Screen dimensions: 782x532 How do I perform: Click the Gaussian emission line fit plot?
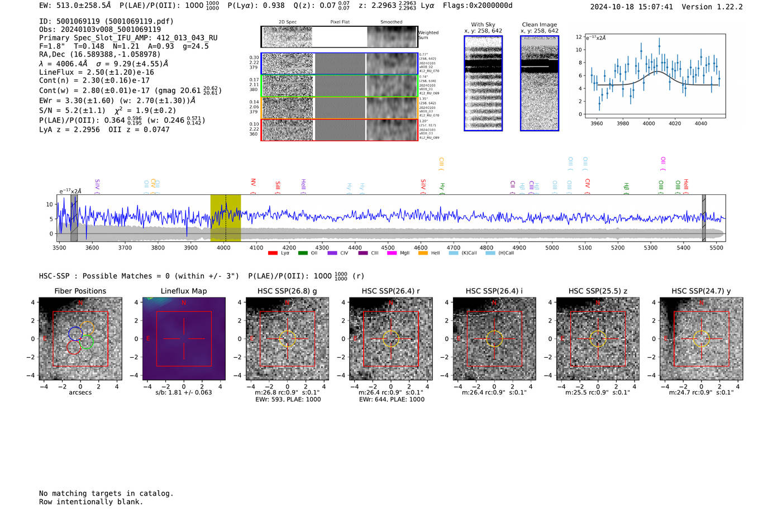(x=655, y=76)
